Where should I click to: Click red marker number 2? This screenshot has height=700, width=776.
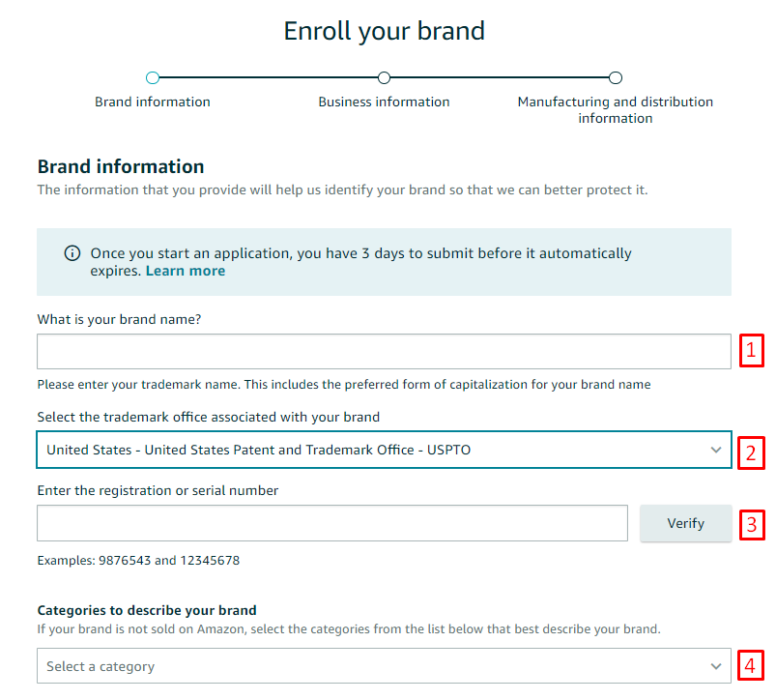[753, 452]
